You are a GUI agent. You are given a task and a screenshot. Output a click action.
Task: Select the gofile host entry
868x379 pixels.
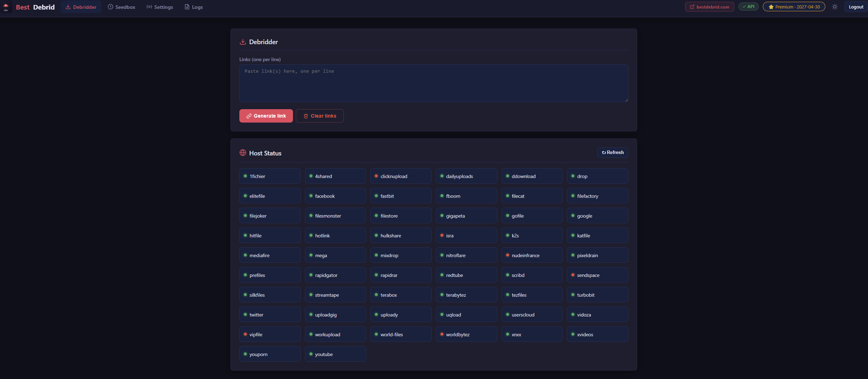pos(532,215)
